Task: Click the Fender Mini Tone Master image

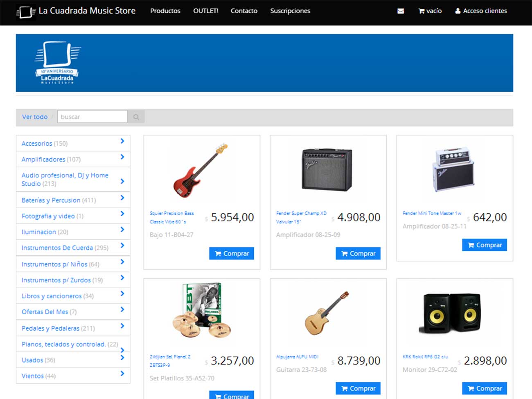Action: [x=453, y=169]
